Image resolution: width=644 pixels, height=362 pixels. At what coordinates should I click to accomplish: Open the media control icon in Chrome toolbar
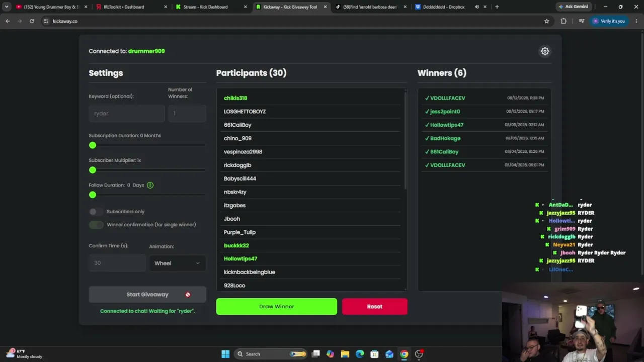[581, 21]
